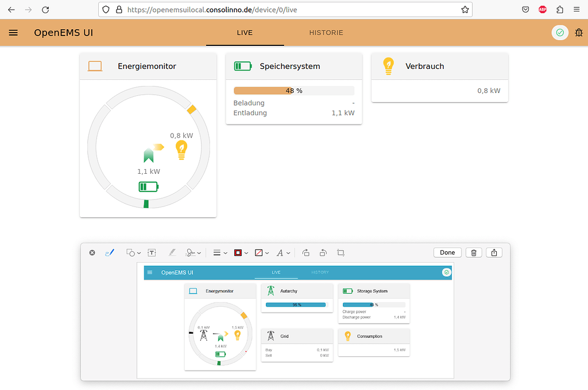
Task: Click the lightbulb icon on the Verbrauch card
Action: pyautogui.click(x=388, y=66)
